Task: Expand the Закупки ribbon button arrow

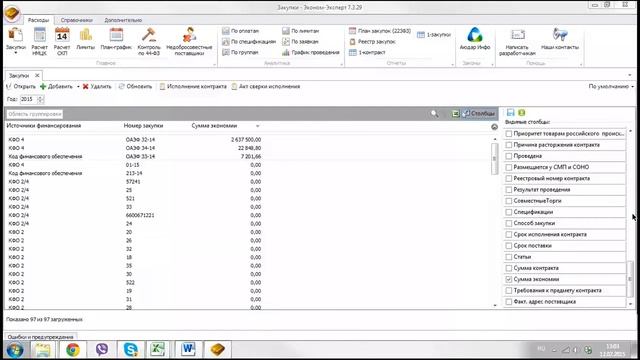Action: 16,53
